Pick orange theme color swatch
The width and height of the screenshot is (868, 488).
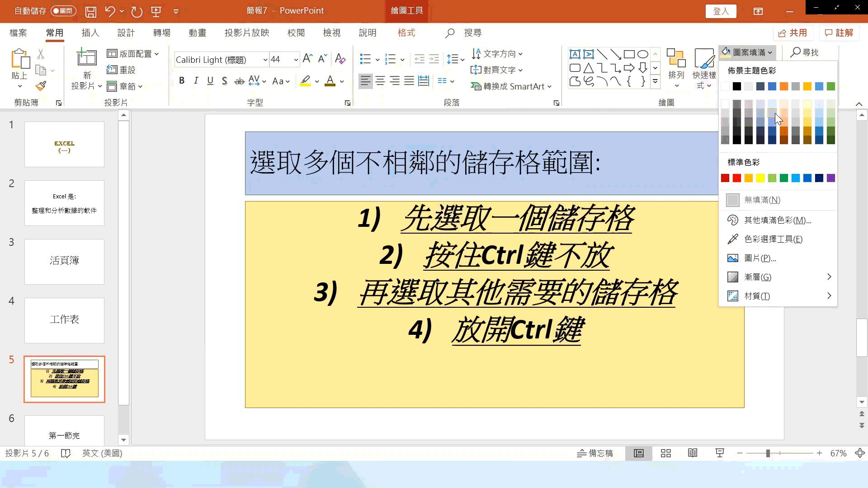point(784,86)
